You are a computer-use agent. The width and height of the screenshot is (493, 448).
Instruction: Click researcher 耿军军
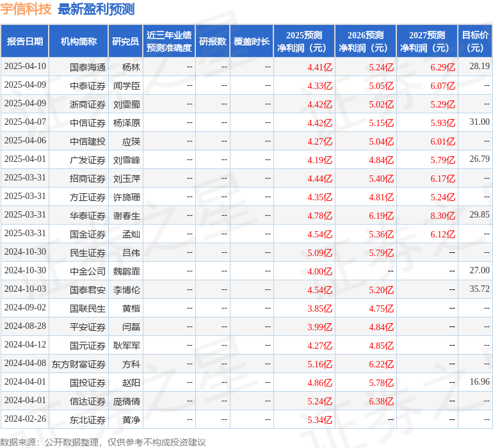click(x=127, y=345)
